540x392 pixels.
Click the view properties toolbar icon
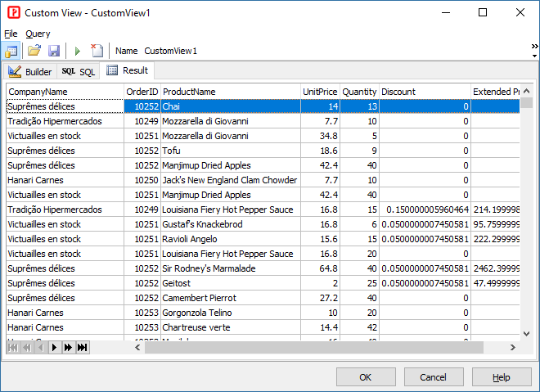tap(11, 51)
